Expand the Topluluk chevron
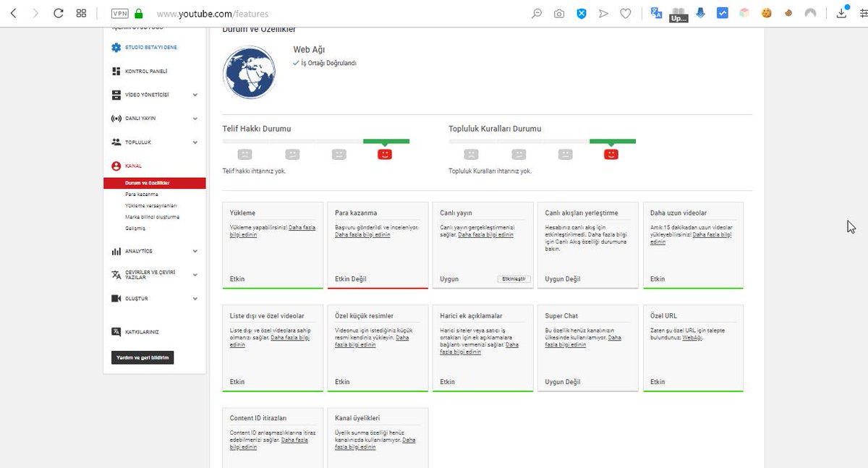The width and height of the screenshot is (868, 468). pos(195,142)
